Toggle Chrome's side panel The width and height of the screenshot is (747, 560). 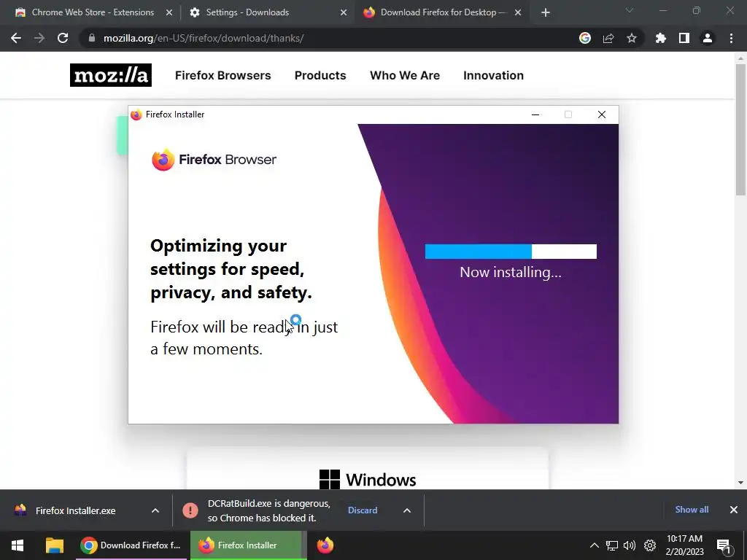coord(684,38)
